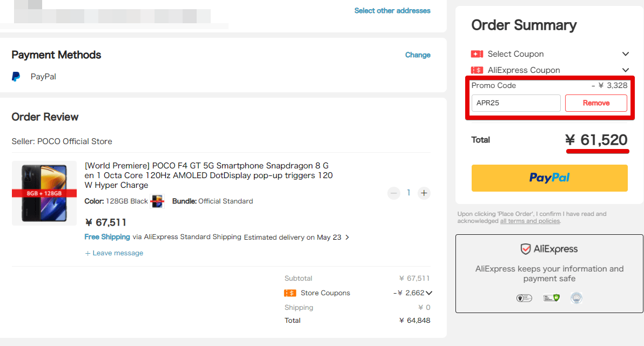Open the POCO F4 GT product thumbnail
The height and width of the screenshot is (346, 644).
pyautogui.click(x=44, y=193)
